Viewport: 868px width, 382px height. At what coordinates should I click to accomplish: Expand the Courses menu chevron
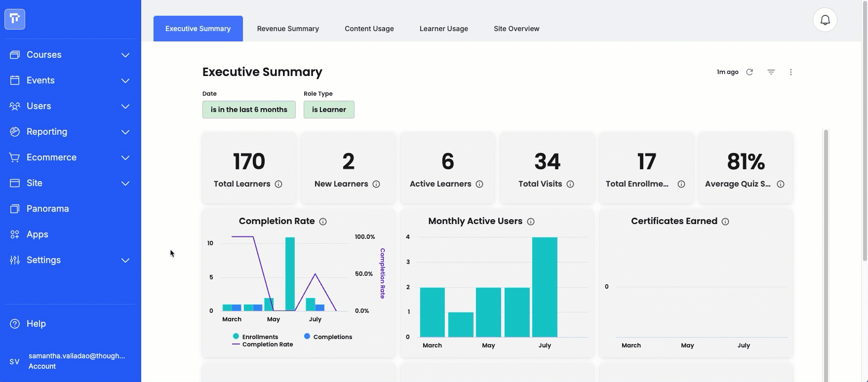tap(125, 55)
